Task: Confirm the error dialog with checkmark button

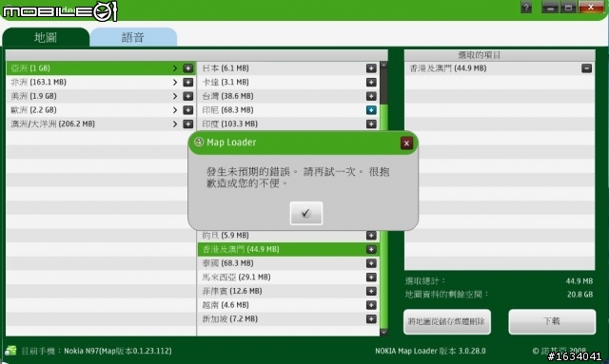Action: pos(306,213)
